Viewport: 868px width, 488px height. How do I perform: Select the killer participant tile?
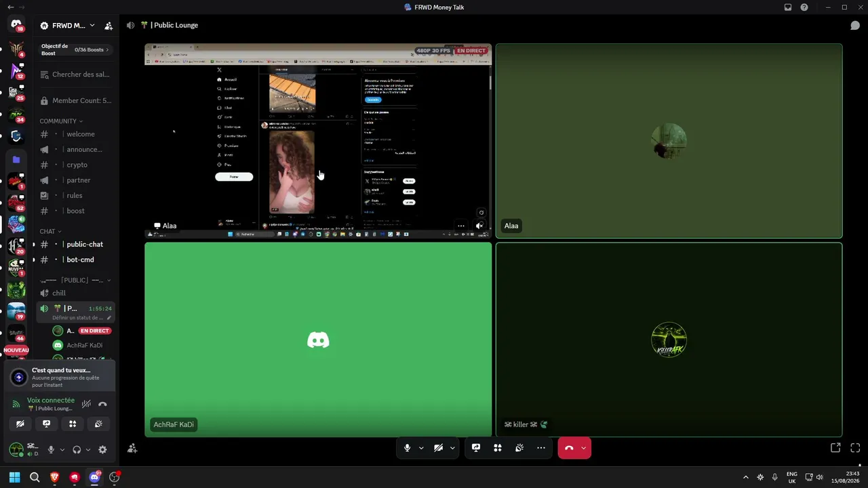(x=669, y=340)
